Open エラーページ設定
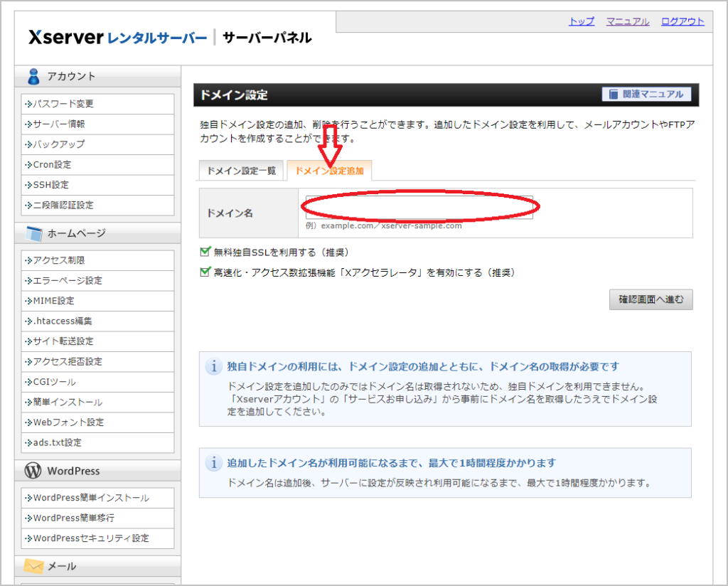 [97, 281]
